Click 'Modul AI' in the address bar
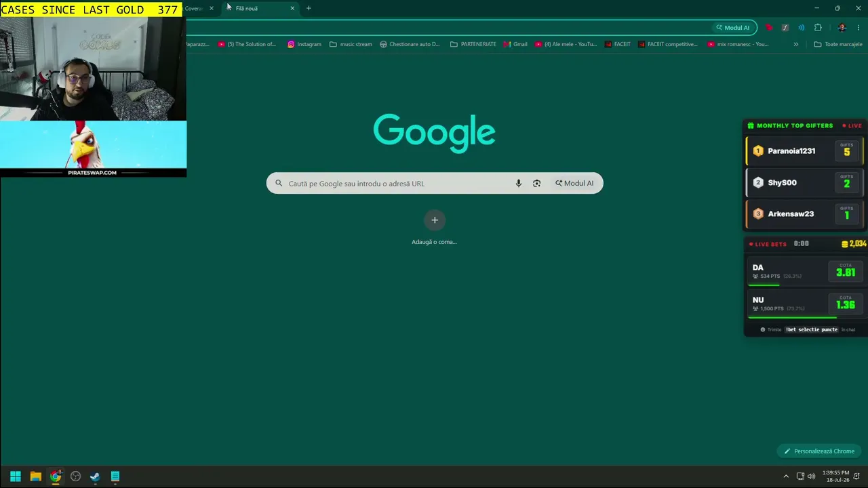This screenshot has width=868, height=488. (733, 28)
